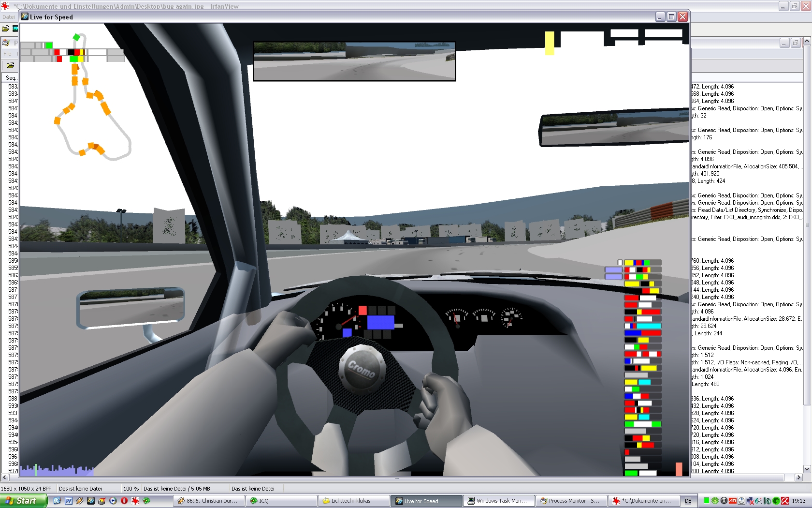Close the Live for Speed window
The width and height of the screenshot is (812, 508).
click(682, 17)
